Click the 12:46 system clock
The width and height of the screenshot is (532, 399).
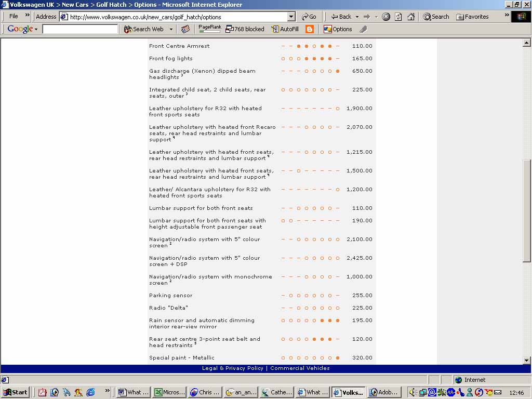(x=516, y=393)
